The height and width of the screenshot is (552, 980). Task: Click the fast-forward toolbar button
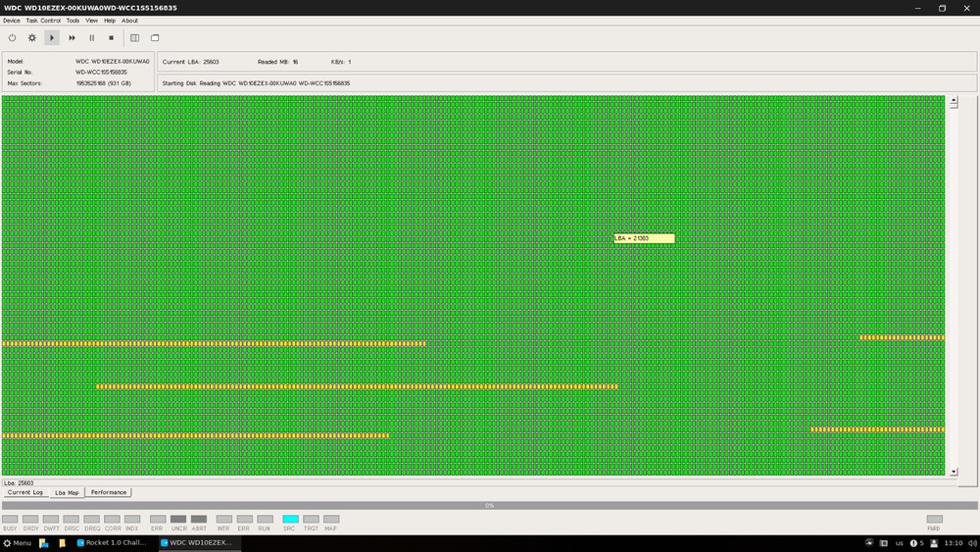[72, 38]
